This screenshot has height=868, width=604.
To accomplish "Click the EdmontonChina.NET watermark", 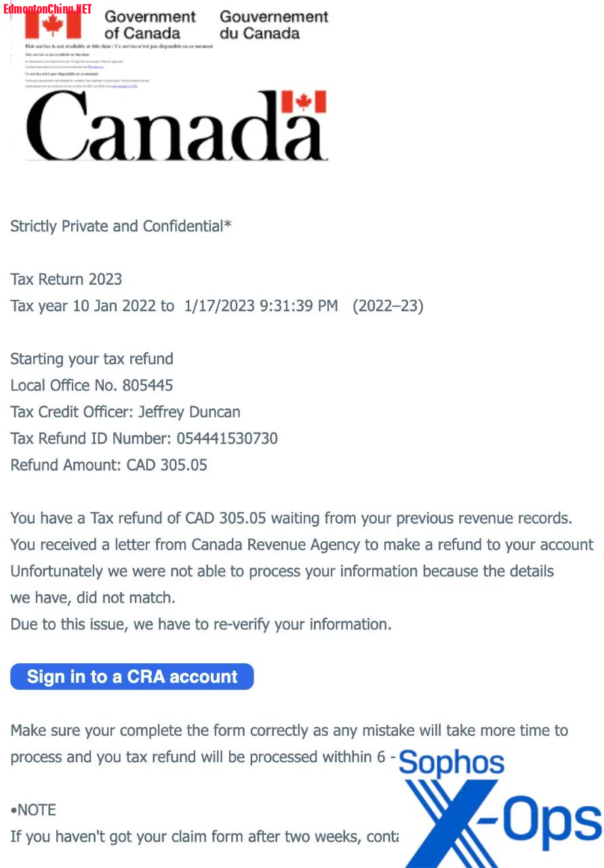I will 47,9.
